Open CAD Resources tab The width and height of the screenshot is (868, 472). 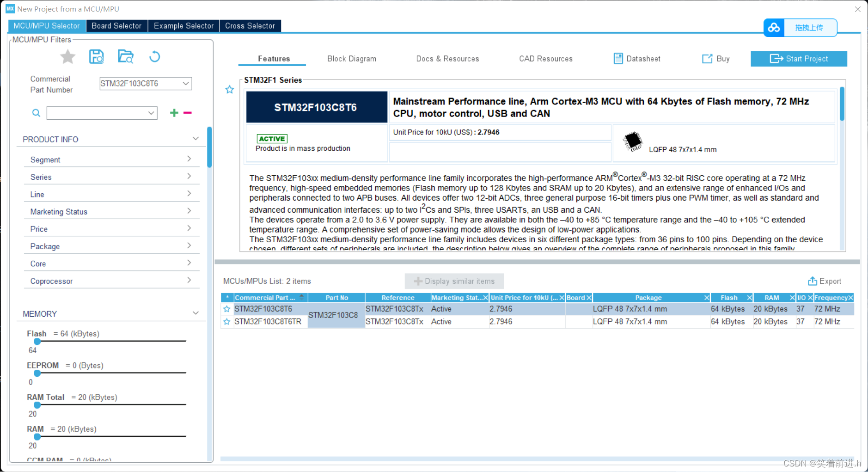point(546,59)
